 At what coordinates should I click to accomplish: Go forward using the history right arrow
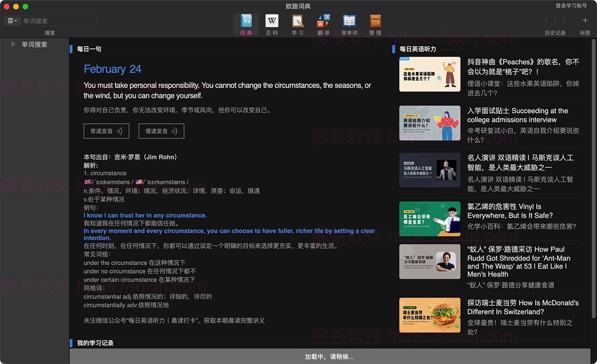[x=564, y=20]
